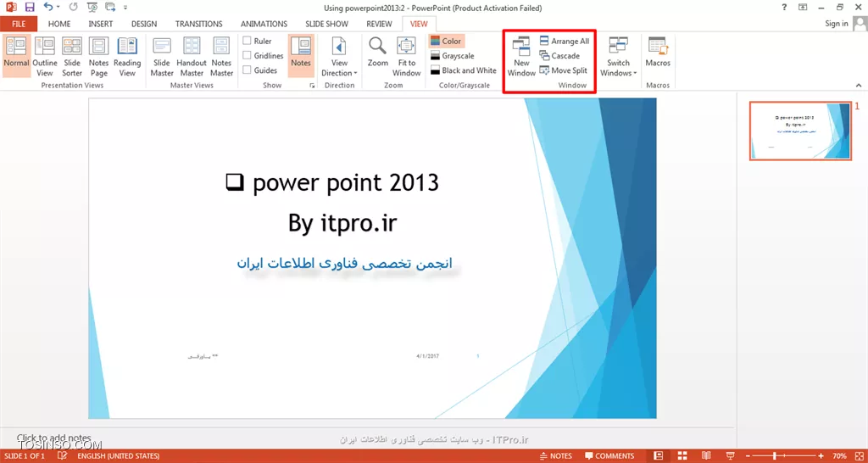Open a New Window

[x=521, y=56]
